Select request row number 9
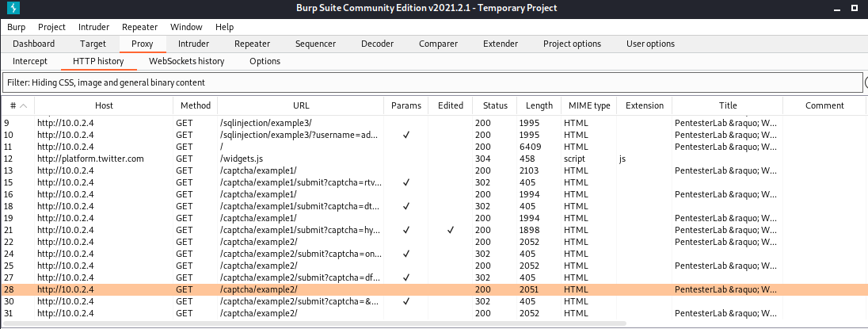The width and height of the screenshot is (868, 329). click(433, 122)
